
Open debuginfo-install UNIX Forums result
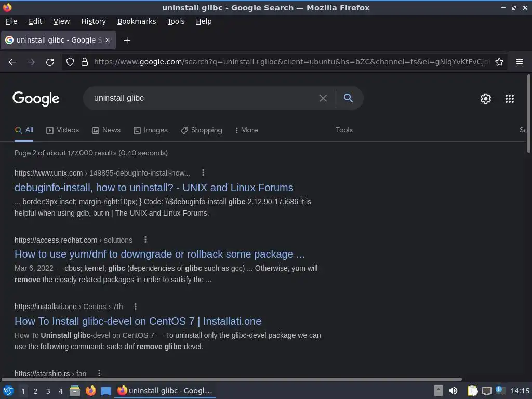154,188
